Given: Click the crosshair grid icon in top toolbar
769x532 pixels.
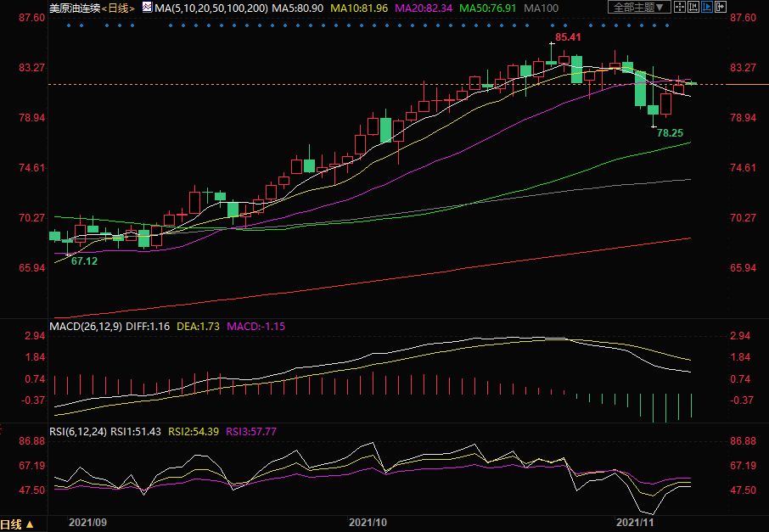Looking at the screenshot, I should 679,8.
